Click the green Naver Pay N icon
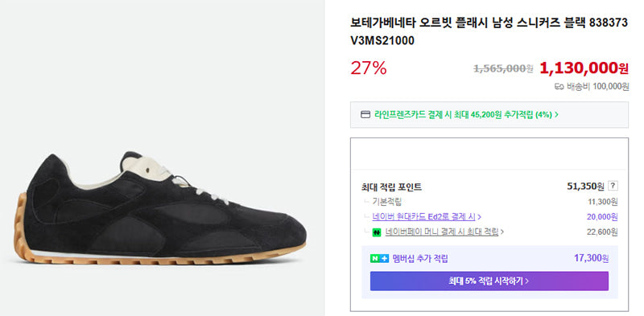Viewport: 644px width, 316px height. tap(377, 232)
